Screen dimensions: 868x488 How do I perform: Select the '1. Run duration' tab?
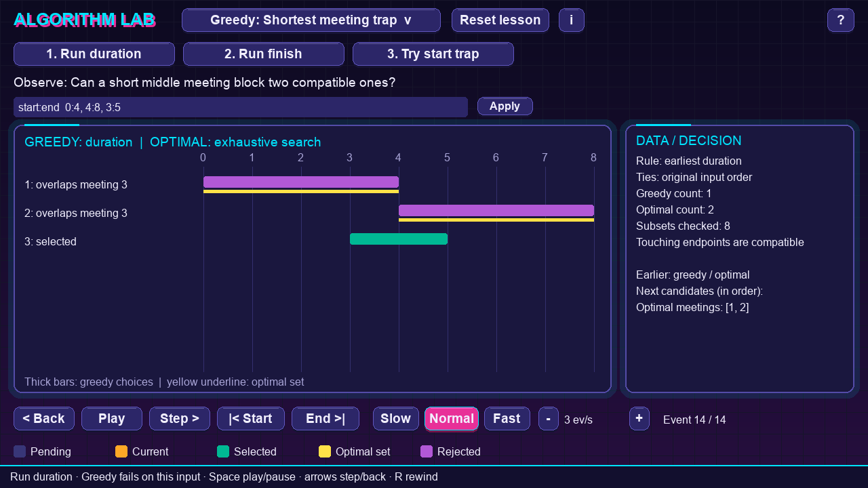tap(94, 54)
